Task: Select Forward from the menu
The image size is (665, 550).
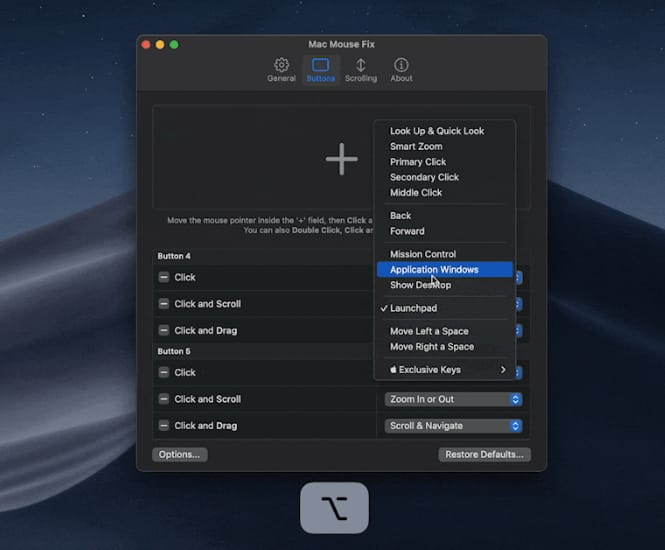Action: click(x=444, y=231)
